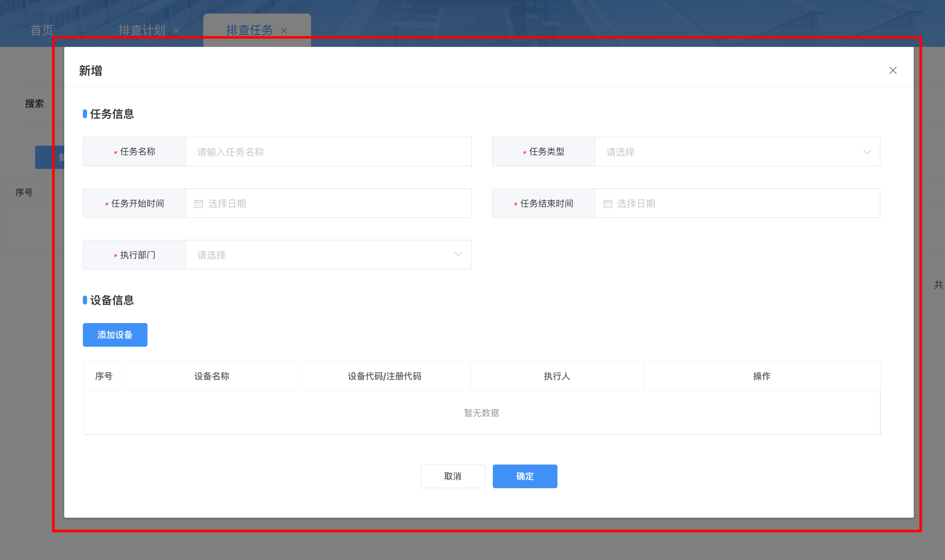Click calendar icon in 任务结束时间 field
The height and width of the screenshot is (560, 945).
point(608,204)
